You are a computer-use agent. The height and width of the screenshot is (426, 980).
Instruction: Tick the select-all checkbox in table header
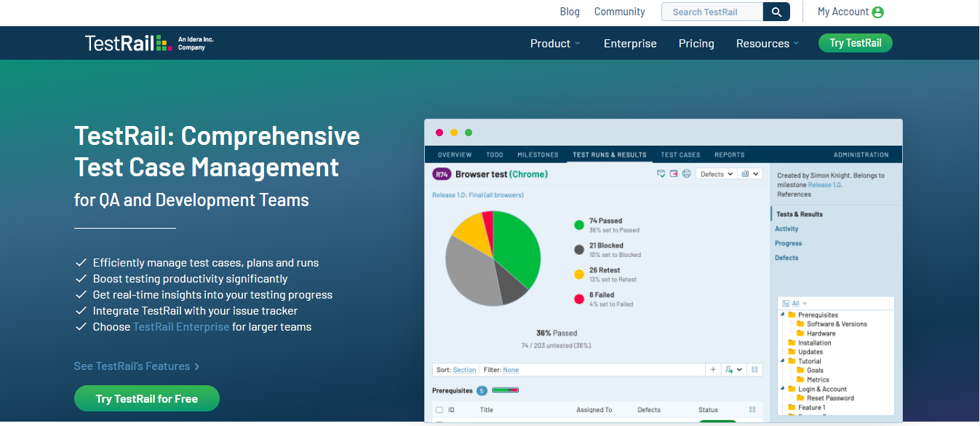click(439, 410)
